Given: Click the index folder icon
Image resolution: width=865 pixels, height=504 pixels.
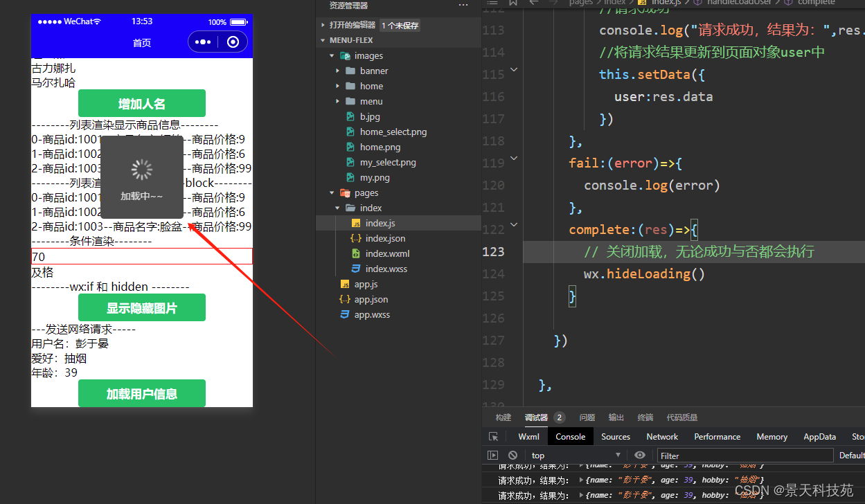Looking at the screenshot, I should pyautogui.click(x=350, y=208).
